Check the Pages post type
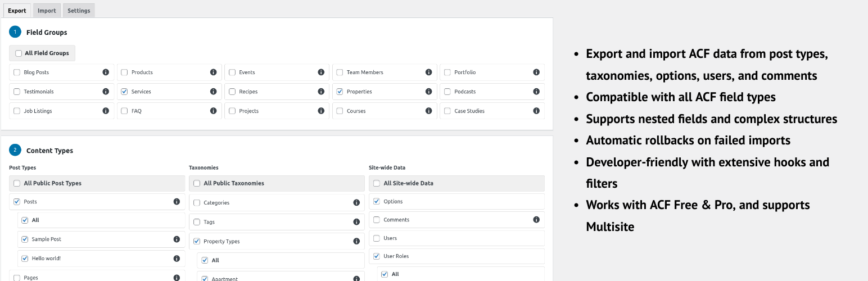Image resolution: width=868 pixels, height=281 pixels. (17, 278)
